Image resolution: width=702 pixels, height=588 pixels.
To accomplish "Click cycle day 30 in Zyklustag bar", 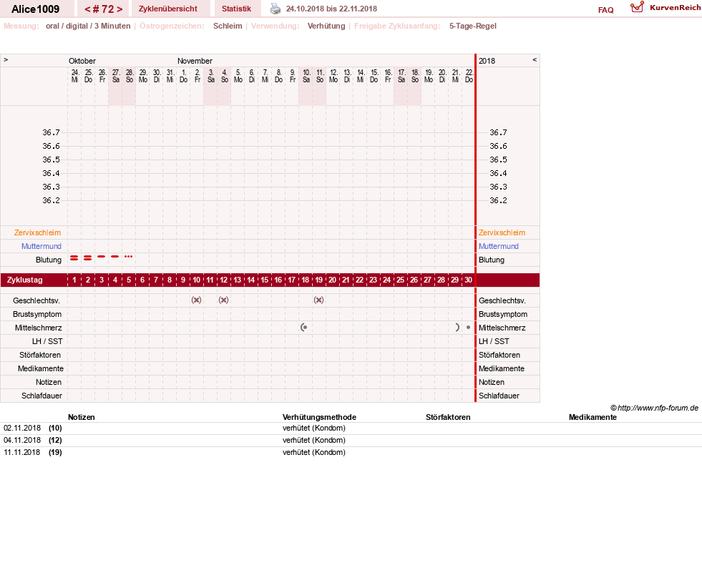I will (x=468, y=280).
